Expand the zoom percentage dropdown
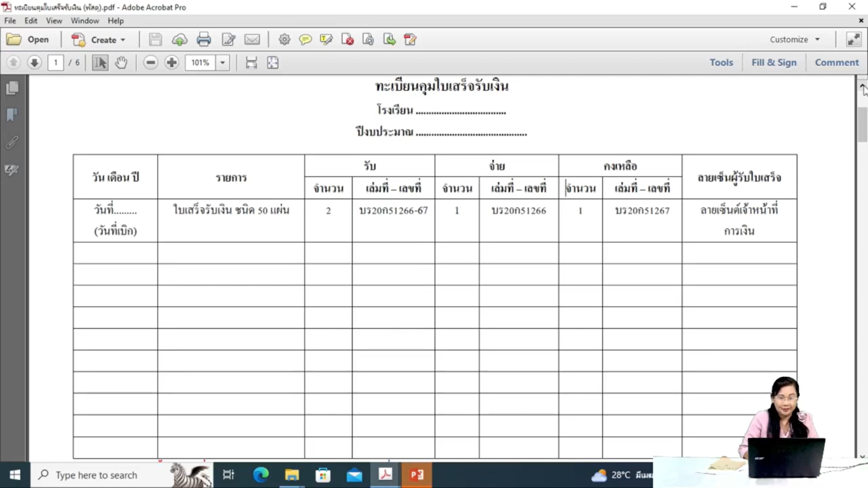 [x=222, y=62]
